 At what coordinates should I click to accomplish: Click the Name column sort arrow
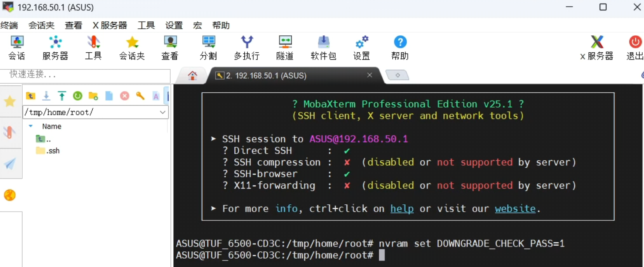tap(30, 126)
